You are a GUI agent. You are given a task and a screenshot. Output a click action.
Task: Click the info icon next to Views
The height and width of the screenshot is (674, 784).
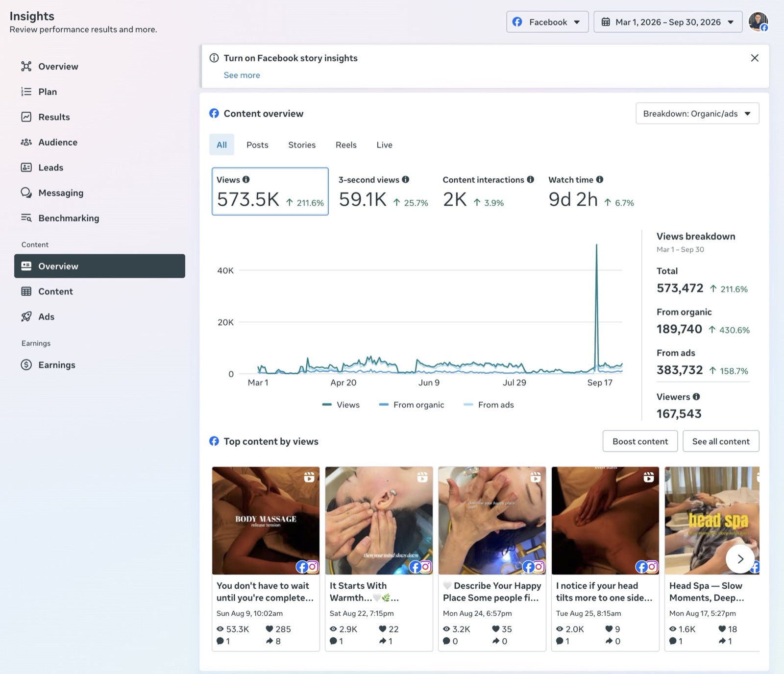246,179
